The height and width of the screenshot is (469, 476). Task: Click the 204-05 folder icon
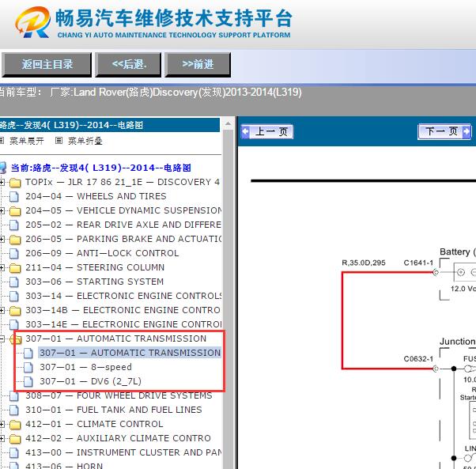[x=15, y=211]
